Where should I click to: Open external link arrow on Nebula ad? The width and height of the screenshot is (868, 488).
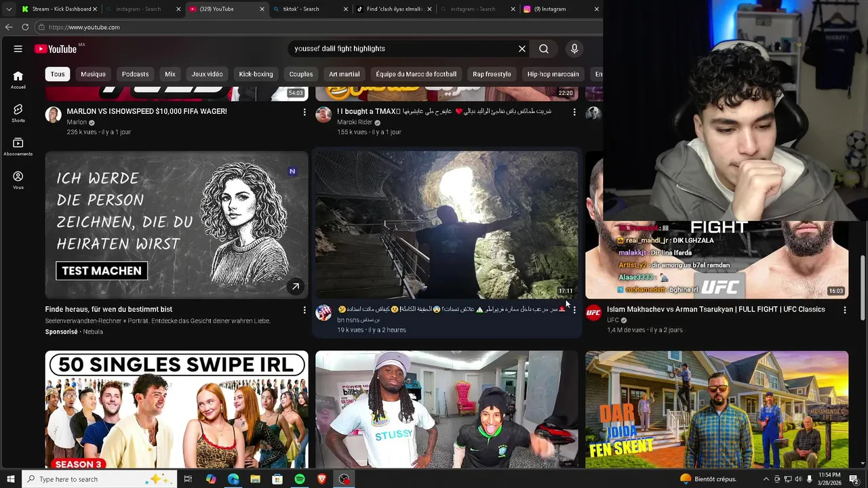pos(296,287)
